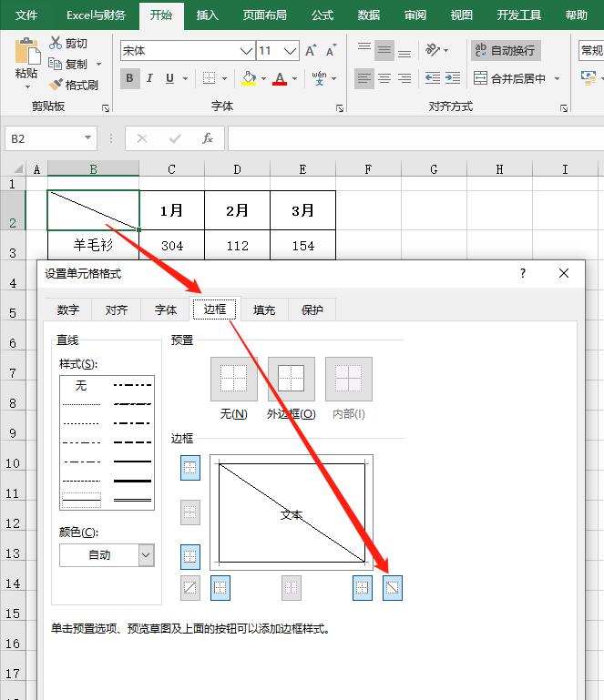Click the formula bar input field
The width and height of the screenshot is (604, 700).
415,138
